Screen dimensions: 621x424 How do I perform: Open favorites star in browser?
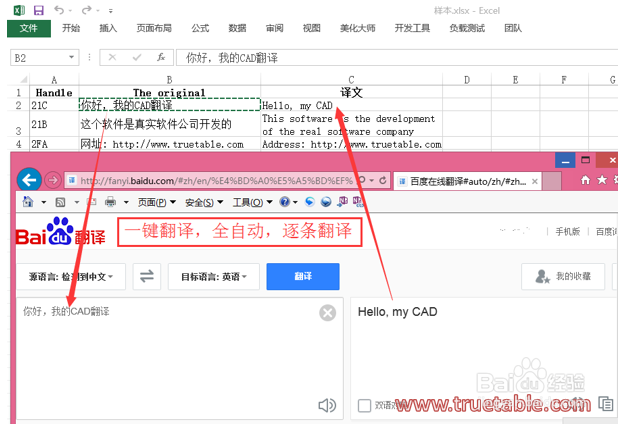click(x=602, y=180)
